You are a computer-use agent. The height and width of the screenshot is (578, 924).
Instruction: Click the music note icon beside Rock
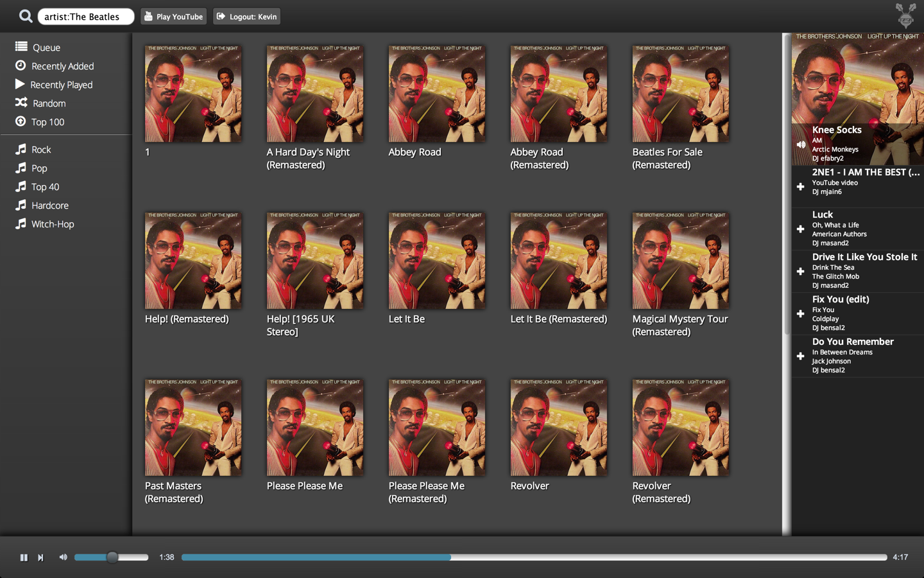(21, 148)
